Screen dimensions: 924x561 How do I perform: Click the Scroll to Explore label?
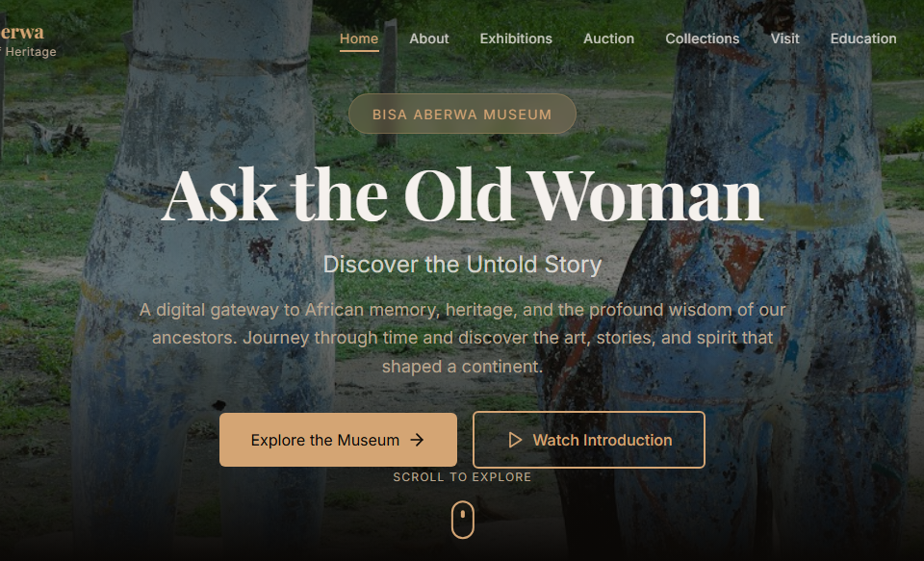coord(463,476)
